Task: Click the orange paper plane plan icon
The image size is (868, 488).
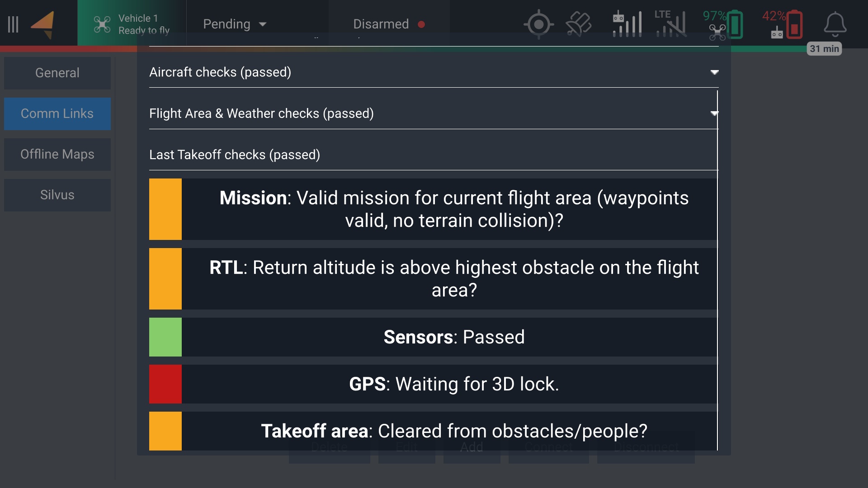Action: (43, 24)
